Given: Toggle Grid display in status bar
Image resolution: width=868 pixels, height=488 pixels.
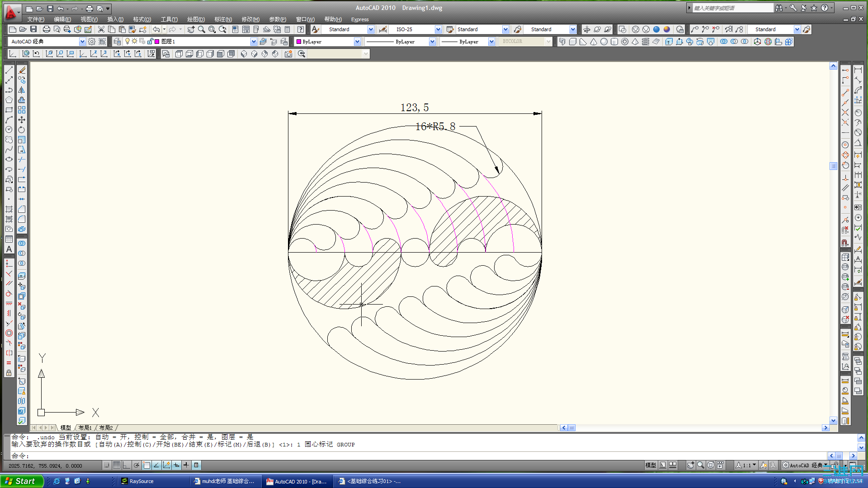Looking at the screenshot, I should [x=117, y=465].
